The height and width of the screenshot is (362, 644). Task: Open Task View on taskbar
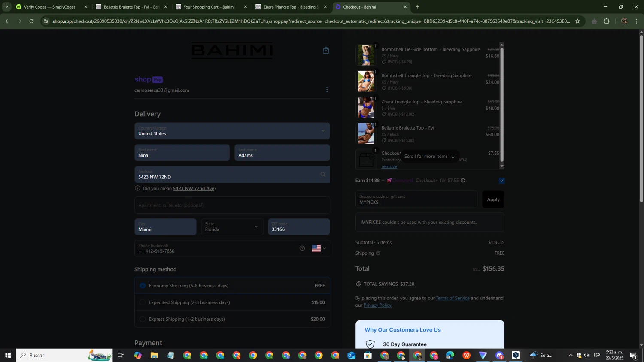point(121,355)
